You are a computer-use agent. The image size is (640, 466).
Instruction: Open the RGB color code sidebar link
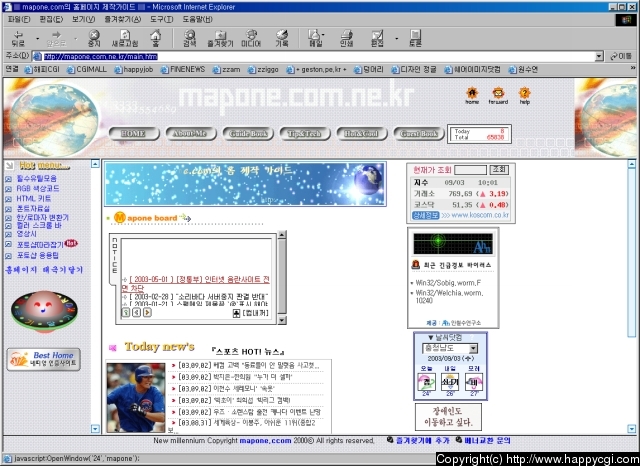[x=38, y=189]
